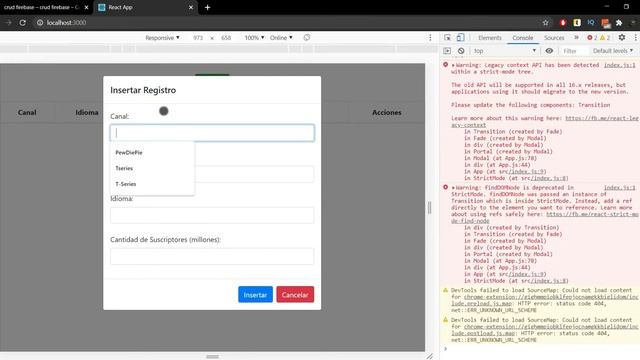Open the Default levels dropdown
The height and width of the screenshot is (360, 640).
[613, 51]
